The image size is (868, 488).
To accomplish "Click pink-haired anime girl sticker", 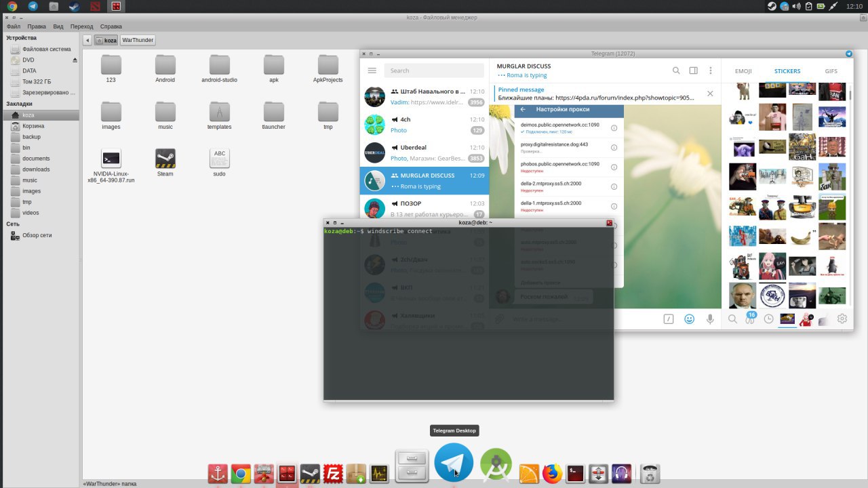I will coord(772,266).
